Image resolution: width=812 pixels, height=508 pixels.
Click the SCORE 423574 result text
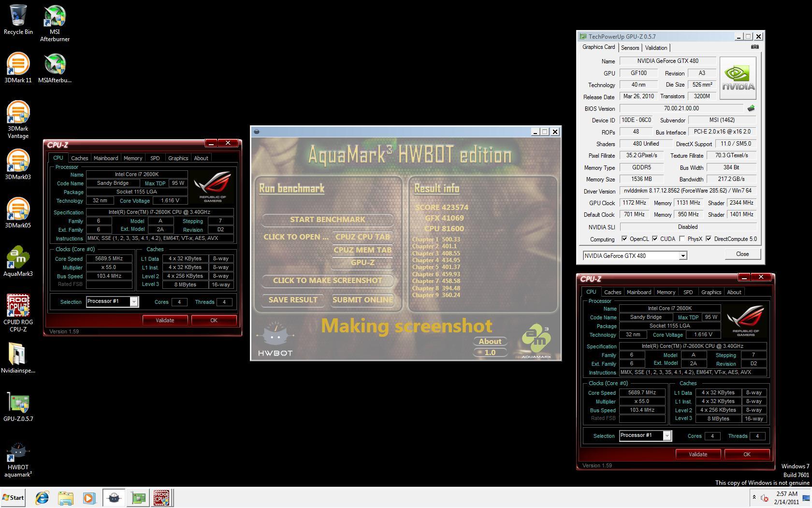[441, 208]
